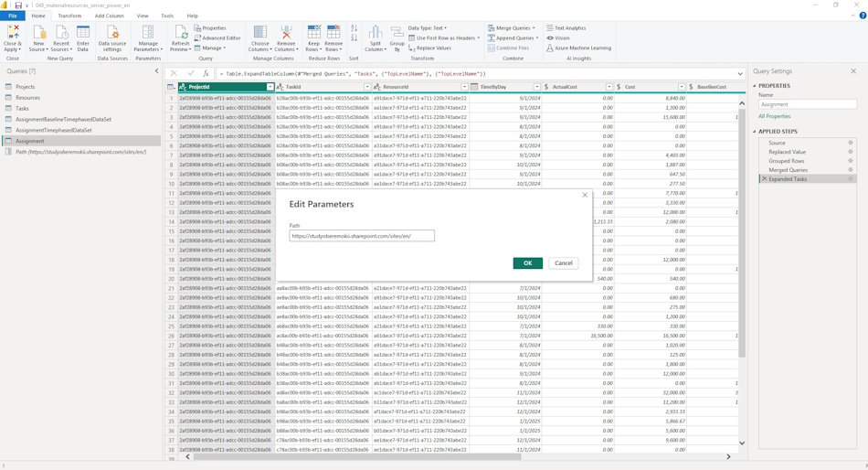Click Remove Columns icon
Image resolution: width=868 pixels, height=470 pixels.
click(286, 32)
